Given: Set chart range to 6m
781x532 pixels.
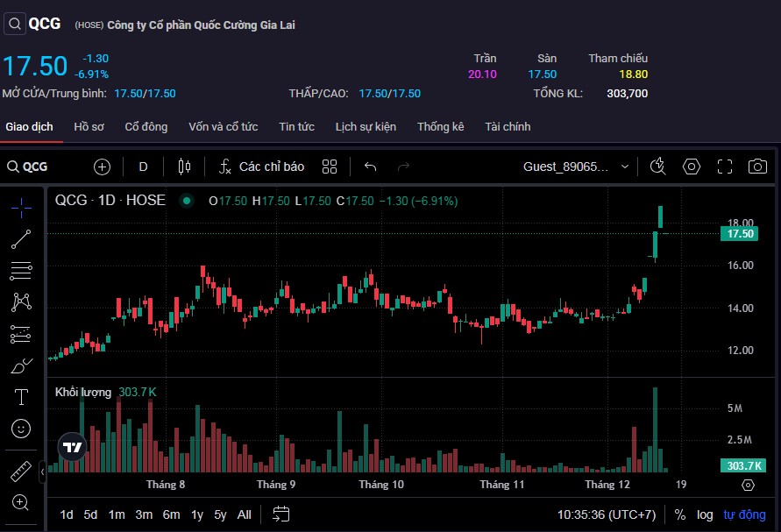Looking at the screenshot, I should [x=171, y=514].
